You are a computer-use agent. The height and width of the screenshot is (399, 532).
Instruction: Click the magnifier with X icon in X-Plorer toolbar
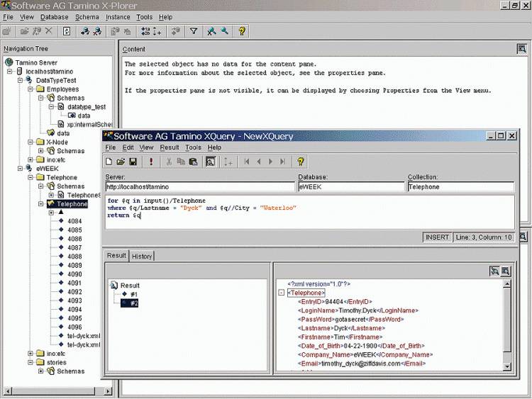pos(211,31)
